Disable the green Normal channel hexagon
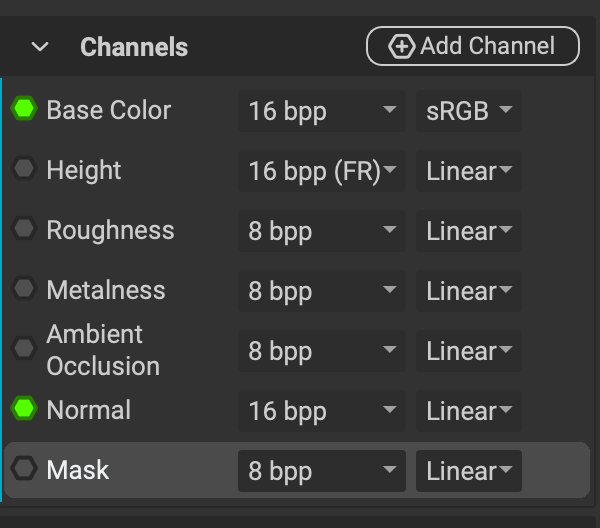 pos(24,409)
